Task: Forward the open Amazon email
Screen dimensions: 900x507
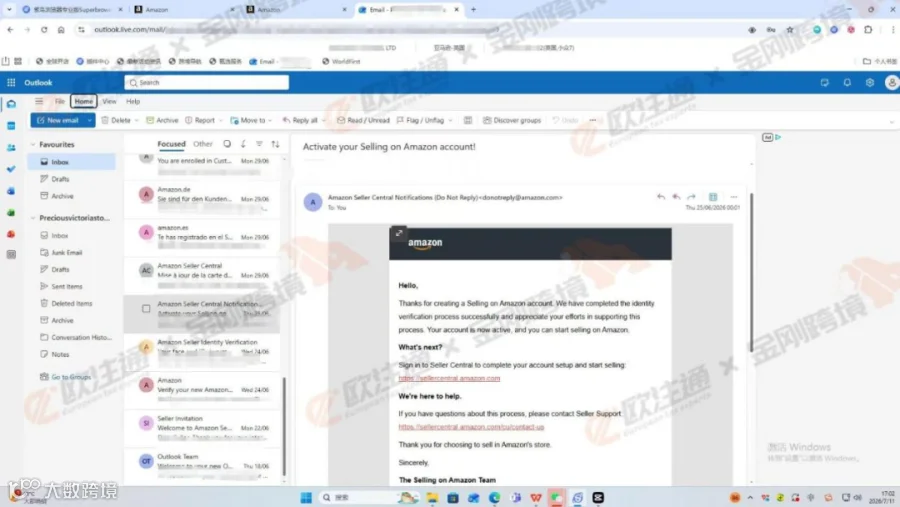Action: [692, 197]
